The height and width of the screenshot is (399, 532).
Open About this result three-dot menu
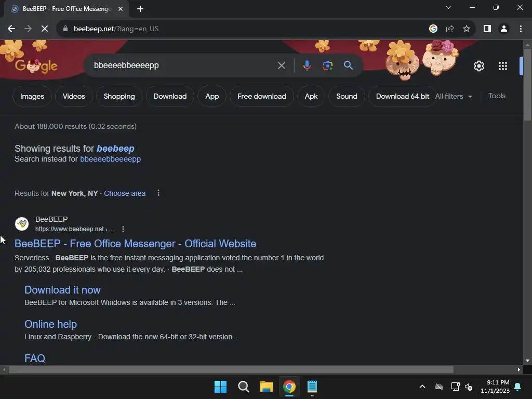coord(123,229)
